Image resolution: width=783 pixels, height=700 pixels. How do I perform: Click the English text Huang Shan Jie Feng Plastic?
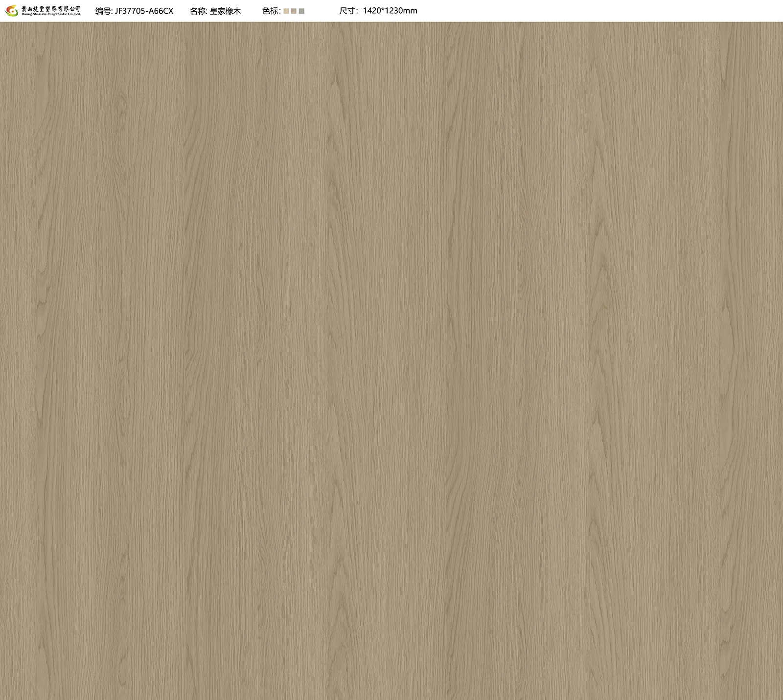coord(44,15)
